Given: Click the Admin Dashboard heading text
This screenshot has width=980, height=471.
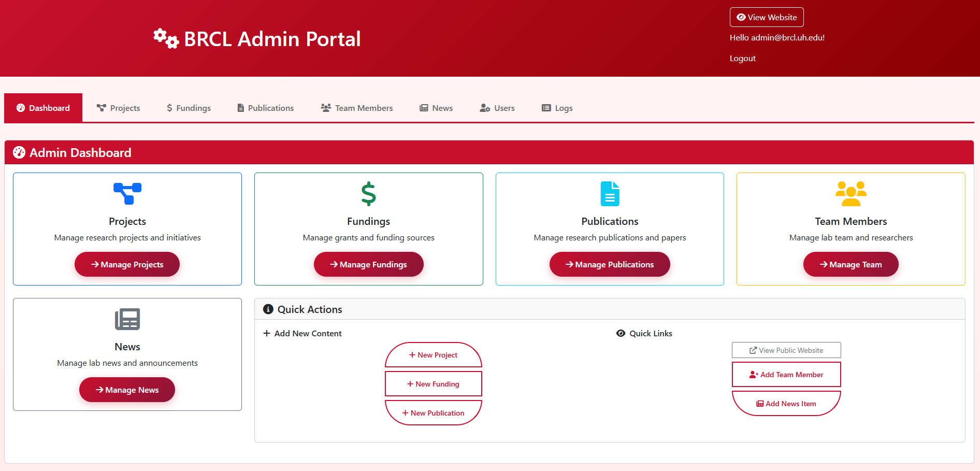Looking at the screenshot, I should pyautogui.click(x=80, y=152).
